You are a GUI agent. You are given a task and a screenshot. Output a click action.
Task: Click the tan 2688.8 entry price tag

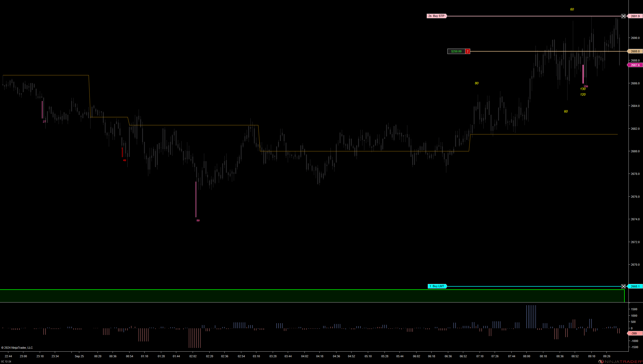click(x=635, y=51)
